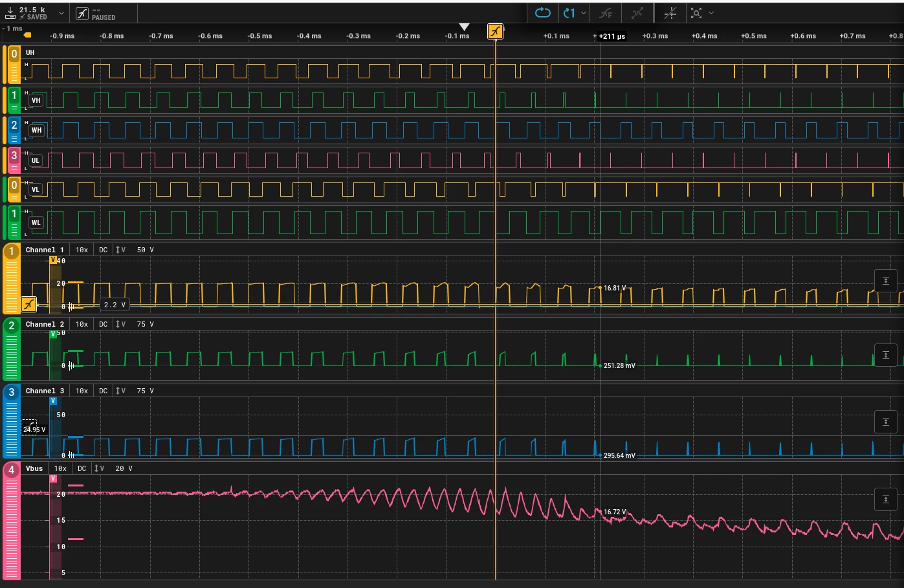This screenshot has height=588, width=904.
Task: Click the continuous loop capture icon
Action: [542, 13]
